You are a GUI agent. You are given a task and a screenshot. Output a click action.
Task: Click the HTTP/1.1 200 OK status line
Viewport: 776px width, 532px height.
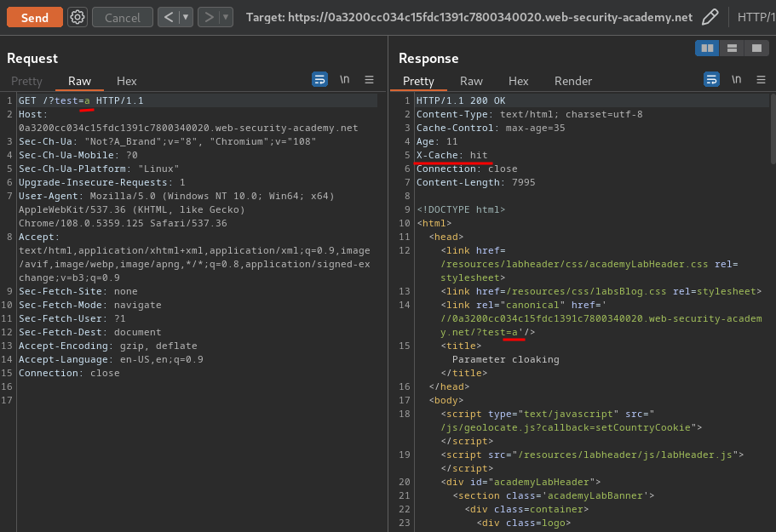[461, 100]
